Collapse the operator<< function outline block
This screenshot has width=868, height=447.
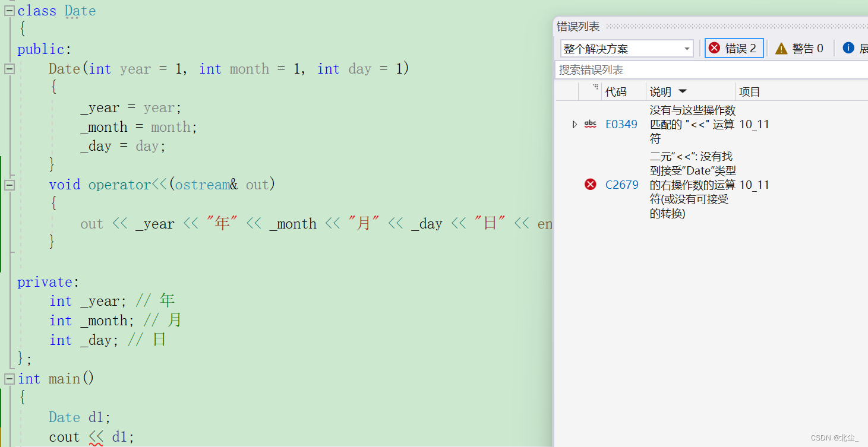coord(9,185)
